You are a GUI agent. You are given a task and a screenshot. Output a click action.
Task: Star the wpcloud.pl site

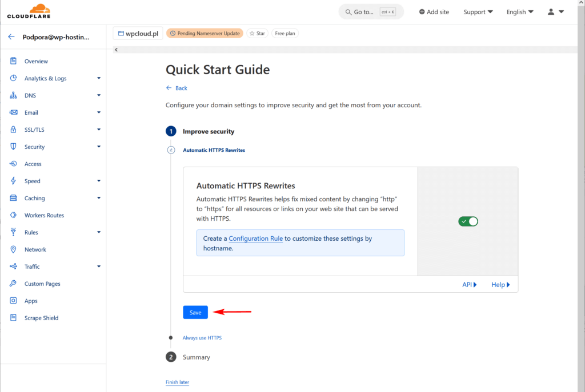(x=257, y=34)
